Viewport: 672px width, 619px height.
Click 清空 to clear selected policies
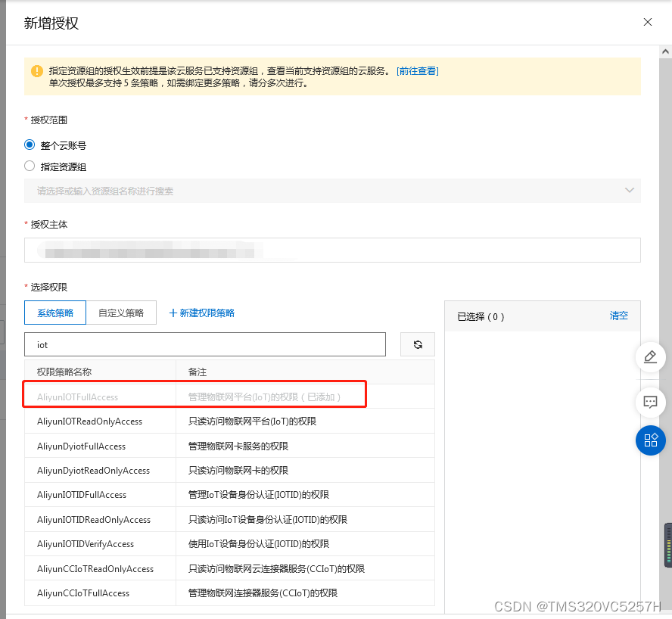pyautogui.click(x=618, y=316)
